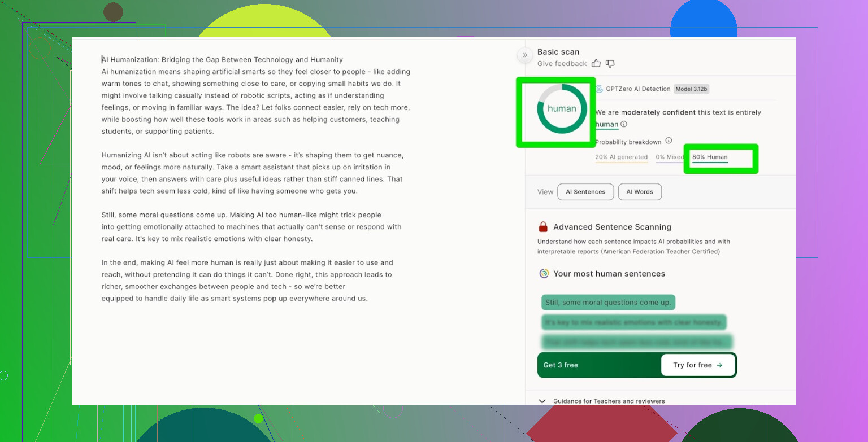Toggle the AI Sentences view

585,192
